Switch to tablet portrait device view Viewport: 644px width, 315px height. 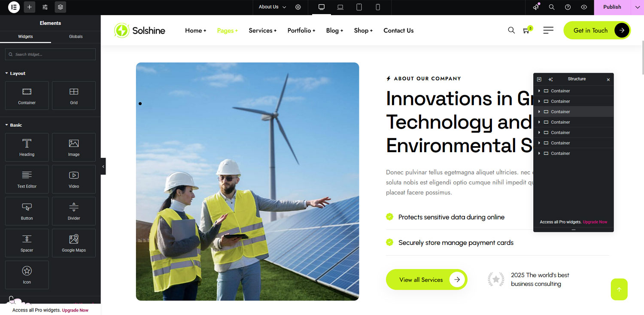tap(359, 7)
